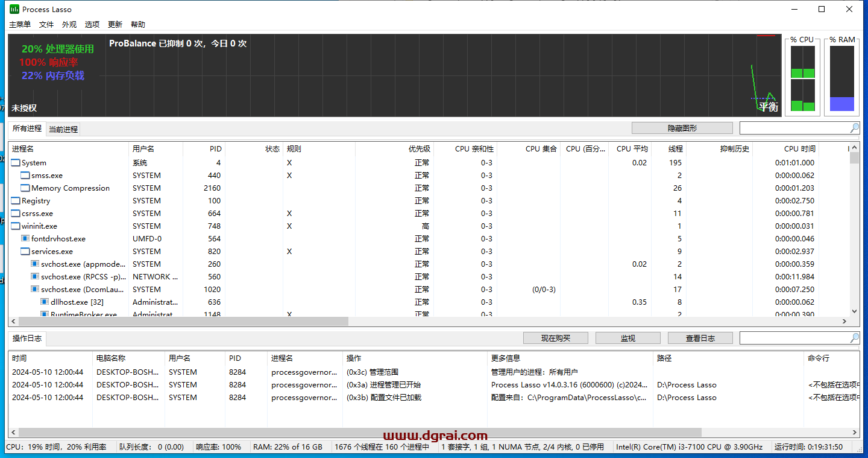
Task: Select the Registry process row
Action: click(429, 201)
